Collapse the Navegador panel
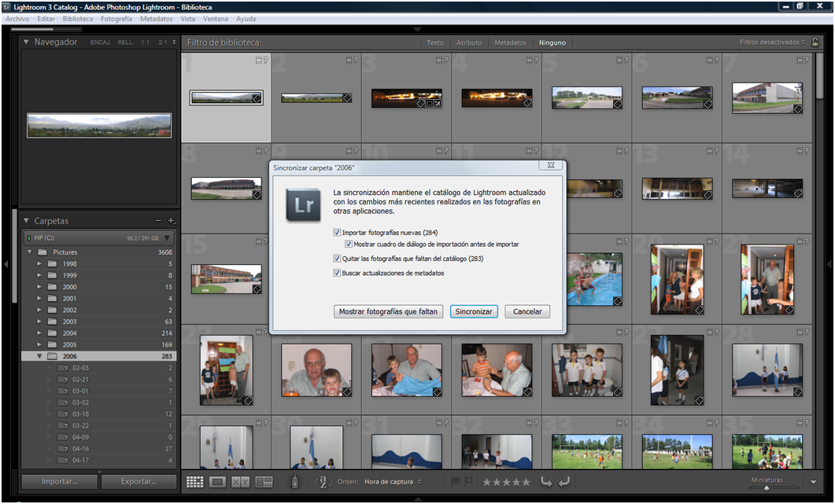835x504 pixels. pyautogui.click(x=26, y=42)
